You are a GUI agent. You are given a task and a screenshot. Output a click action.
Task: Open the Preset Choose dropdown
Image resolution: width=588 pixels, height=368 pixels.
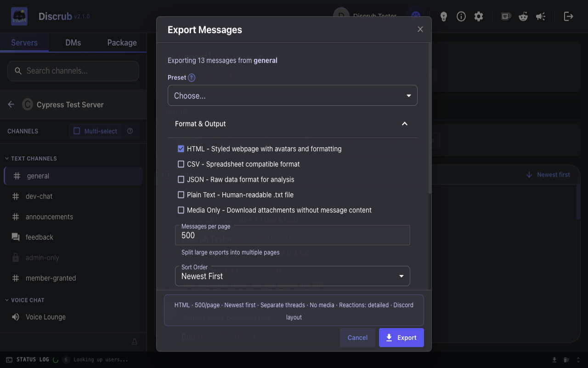[293, 95]
